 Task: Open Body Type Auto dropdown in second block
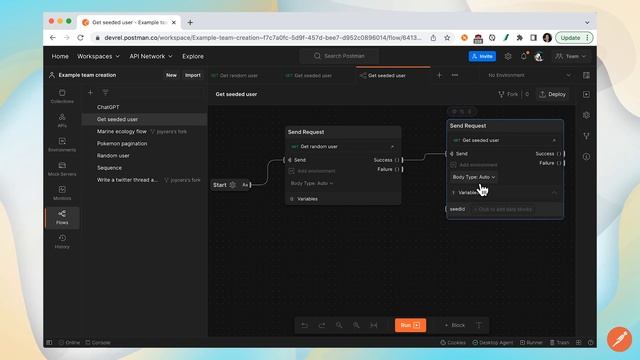(x=474, y=177)
